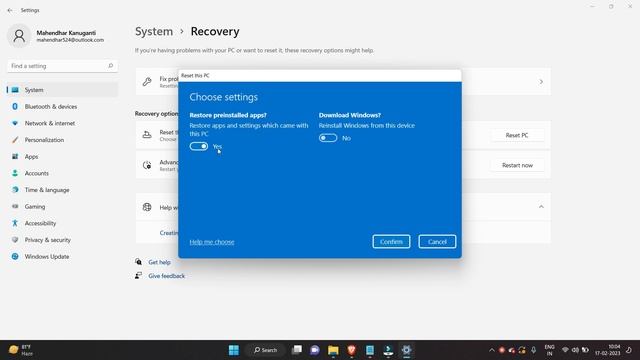The width and height of the screenshot is (640, 360).
Task: Click the Find a setting search box
Action: coord(62,66)
